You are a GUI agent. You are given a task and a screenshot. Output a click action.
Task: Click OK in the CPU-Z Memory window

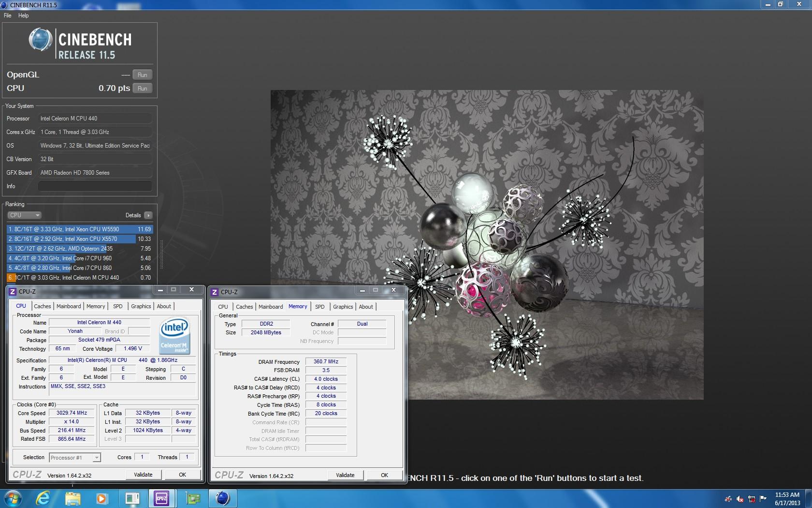click(384, 475)
